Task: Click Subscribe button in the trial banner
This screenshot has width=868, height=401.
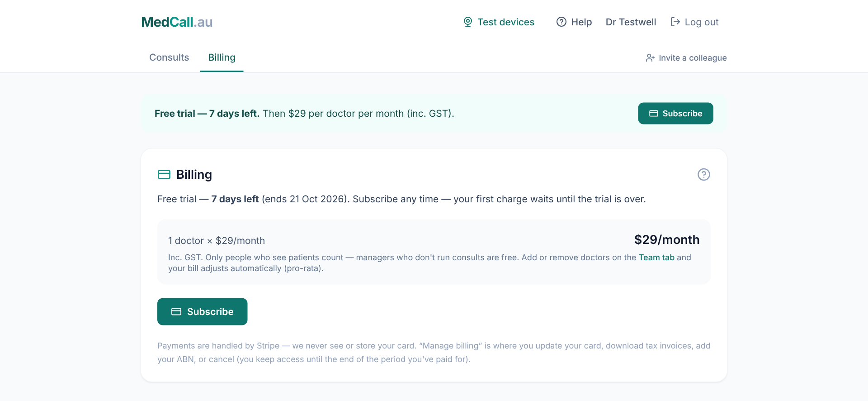Action: (675, 113)
